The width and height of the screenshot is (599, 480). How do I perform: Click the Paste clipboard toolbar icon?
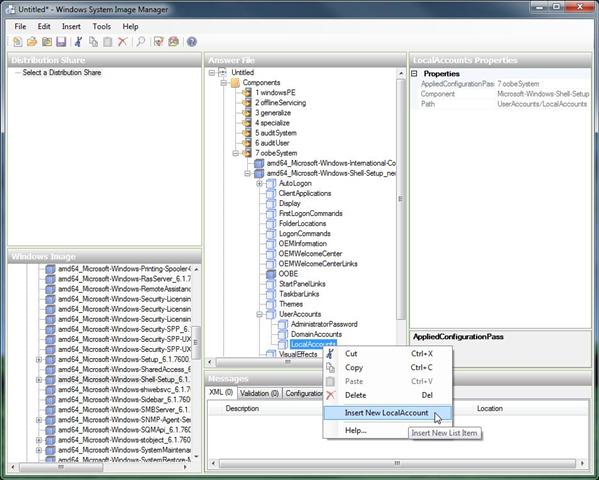coord(108,42)
